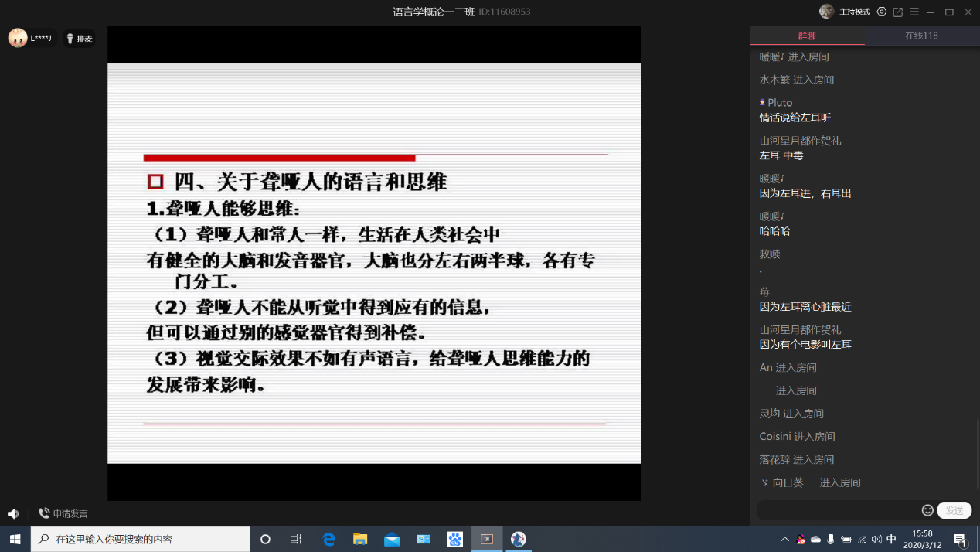
Task: Focus the chat message input field
Action: coord(838,510)
